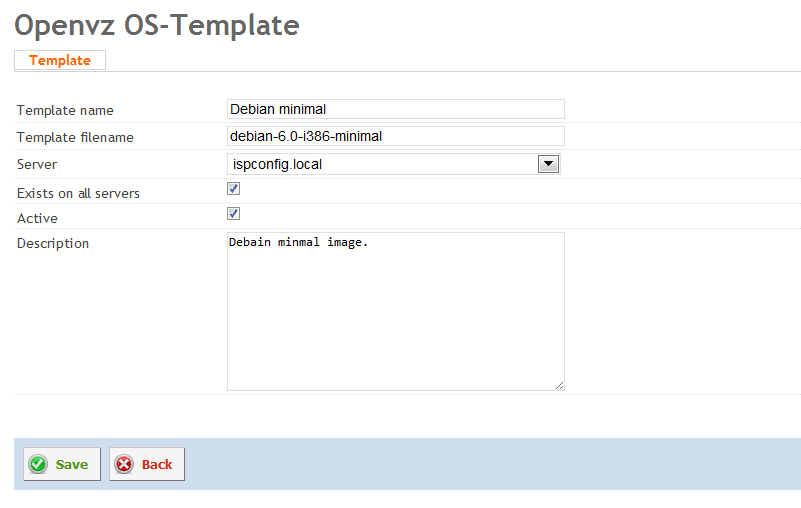Click the Template filename field with debian-6.0-i386-minimal
Image resolution: width=801 pixels, height=508 pixels.
click(x=396, y=136)
